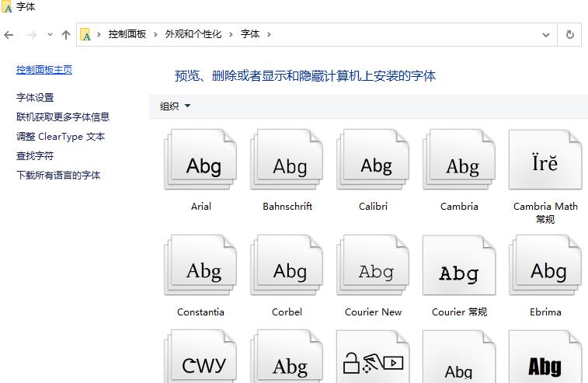Select the font icon with lock symbols preview
Viewport: 588px width, 383px height.
(373, 357)
